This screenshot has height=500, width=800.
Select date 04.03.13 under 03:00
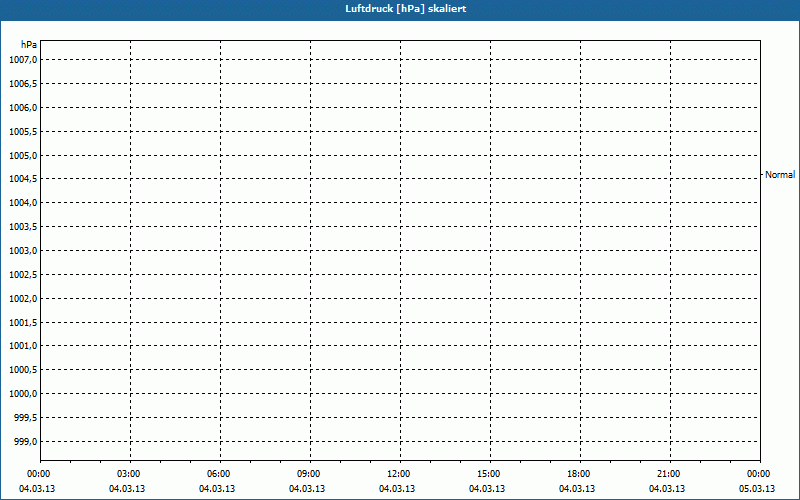coord(127,489)
